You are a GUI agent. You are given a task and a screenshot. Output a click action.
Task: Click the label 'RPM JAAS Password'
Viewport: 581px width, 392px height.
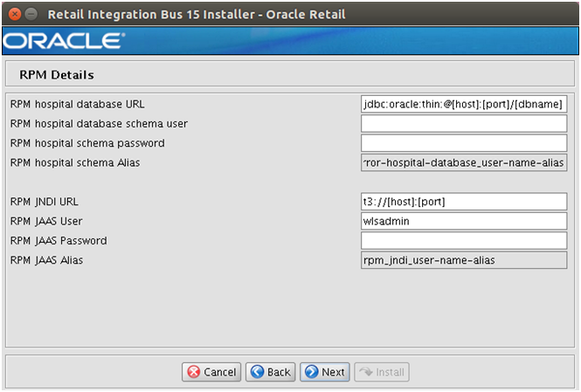click(59, 241)
